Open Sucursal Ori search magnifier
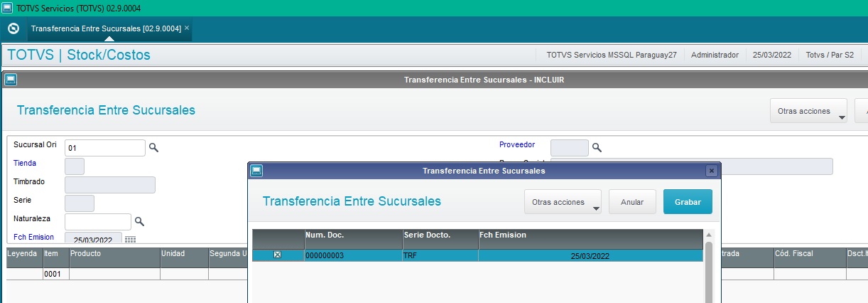 tap(153, 147)
